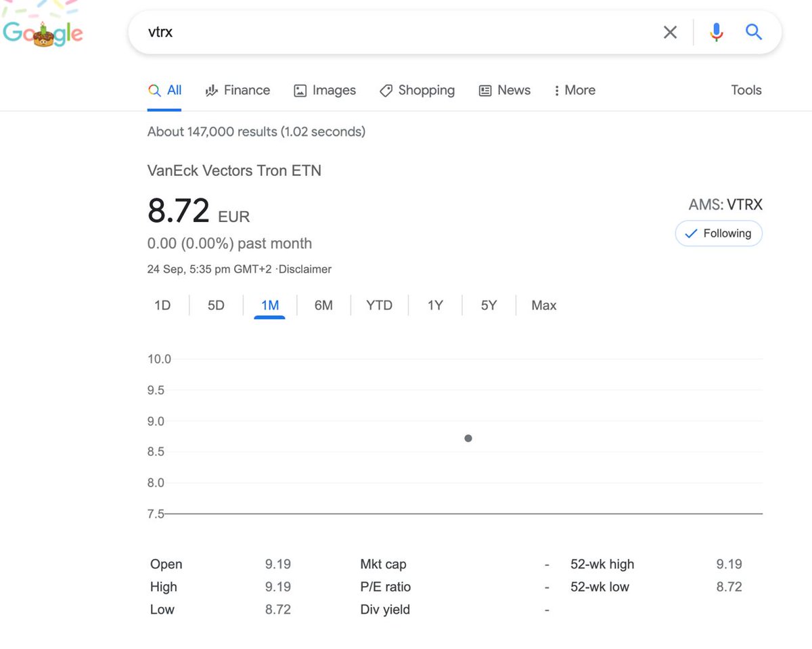Select the 6M chart range

(x=323, y=305)
